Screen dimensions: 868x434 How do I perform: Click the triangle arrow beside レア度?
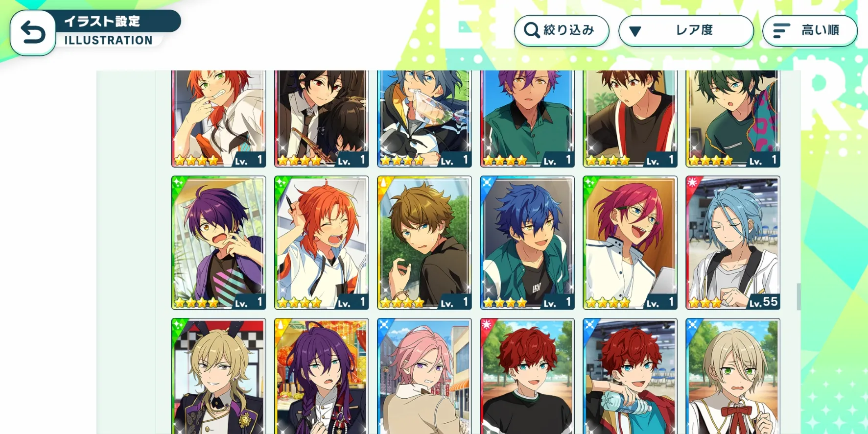coord(635,32)
